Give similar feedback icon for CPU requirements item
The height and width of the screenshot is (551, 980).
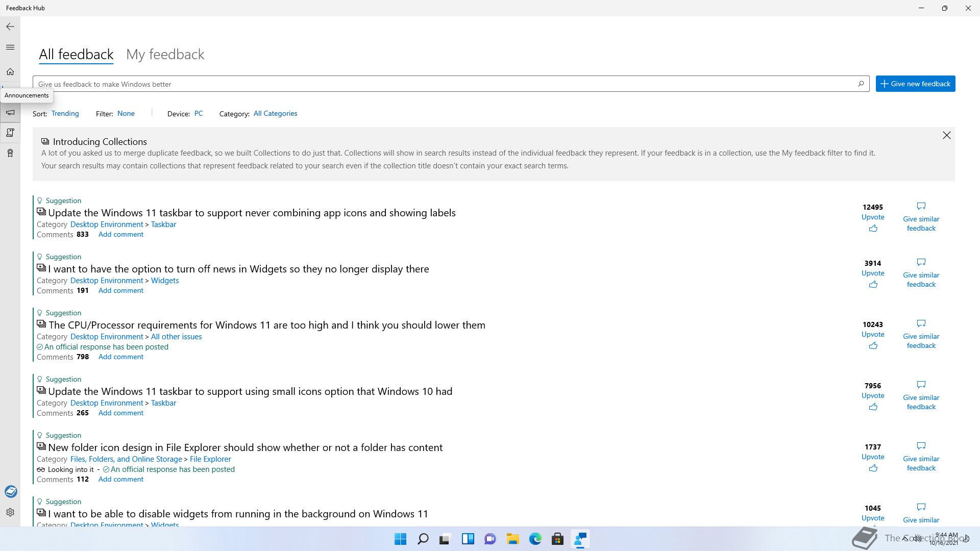[x=921, y=323]
